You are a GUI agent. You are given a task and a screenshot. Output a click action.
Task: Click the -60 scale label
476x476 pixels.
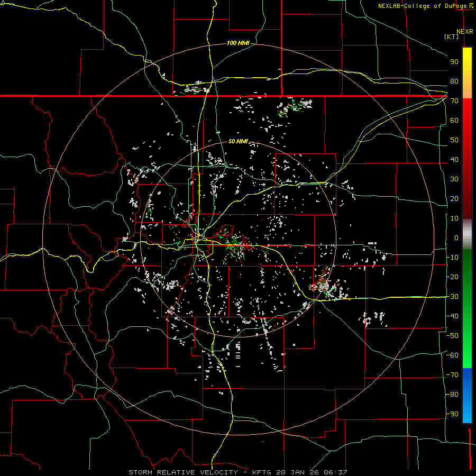(x=452, y=355)
